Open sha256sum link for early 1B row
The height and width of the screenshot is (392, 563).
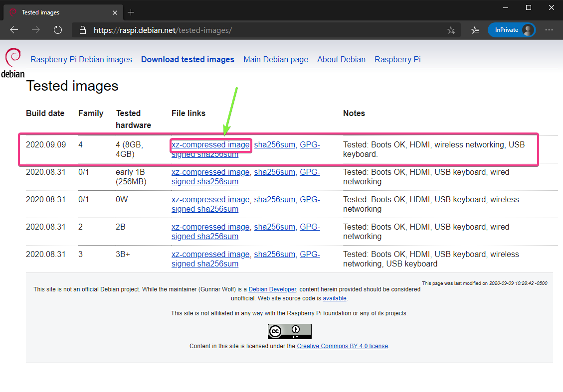click(274, 172)
